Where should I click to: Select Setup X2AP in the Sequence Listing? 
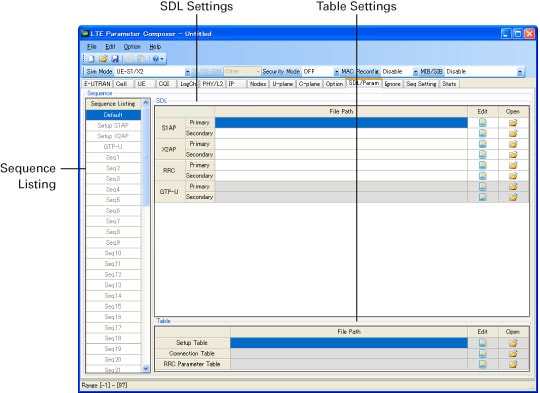(x=113, y=136)
